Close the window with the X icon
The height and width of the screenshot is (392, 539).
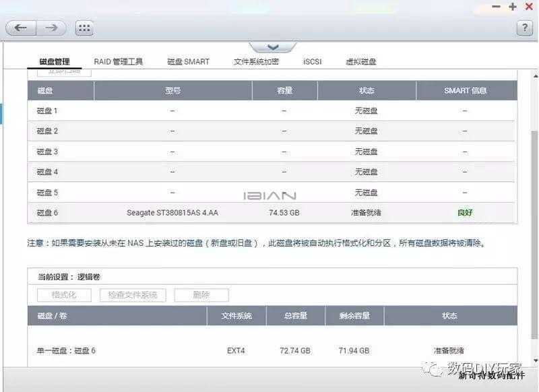(528, 7)
